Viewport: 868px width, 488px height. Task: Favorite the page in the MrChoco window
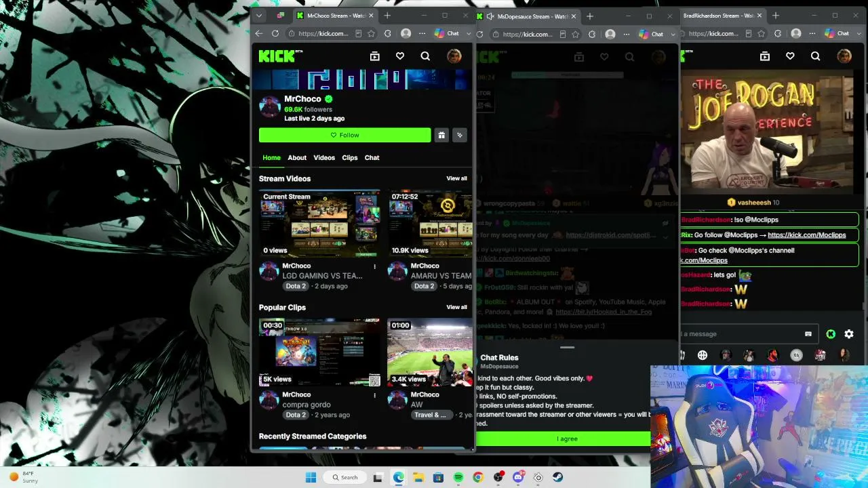coord(371,33)
